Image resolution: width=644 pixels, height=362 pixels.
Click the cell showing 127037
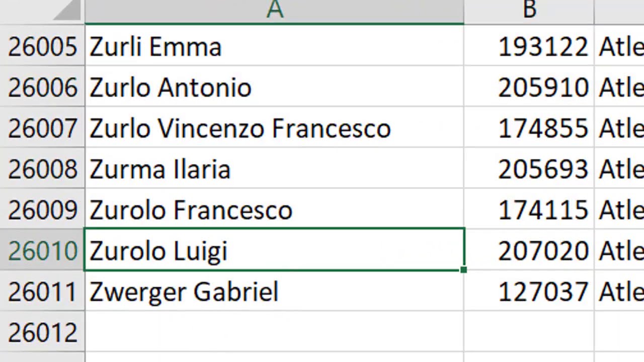click(x=529, y=292)
